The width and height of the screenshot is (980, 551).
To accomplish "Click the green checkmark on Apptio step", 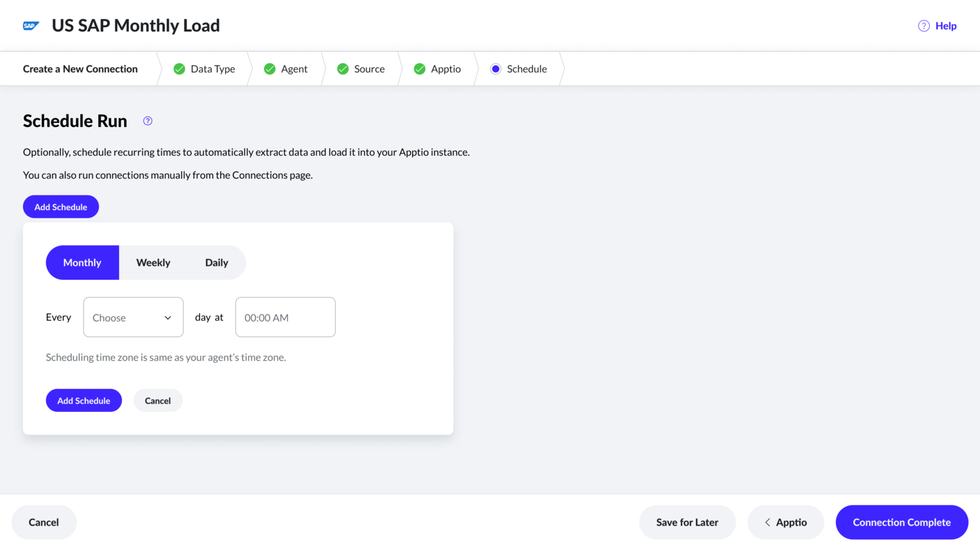I will (419, 68).
